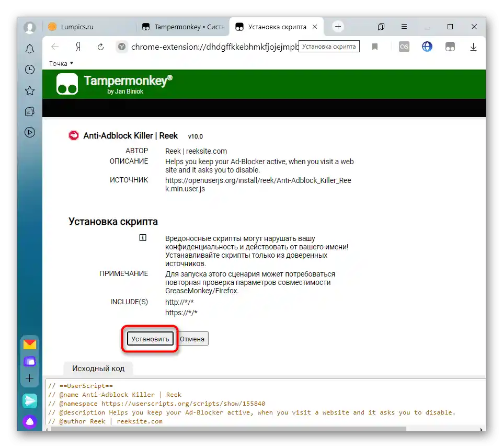Screen dimensions: 503x448
Task: Reload the page
Action: coord(101,47)
